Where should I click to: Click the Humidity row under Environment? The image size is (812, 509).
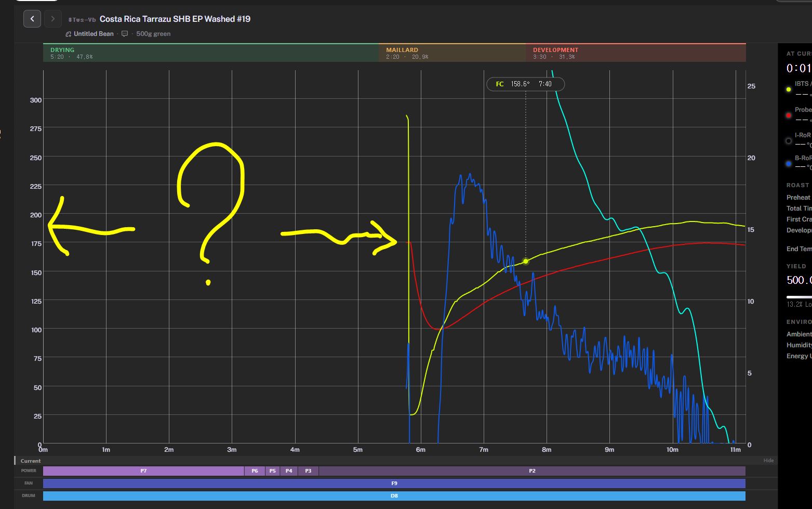tap(799, 345)
